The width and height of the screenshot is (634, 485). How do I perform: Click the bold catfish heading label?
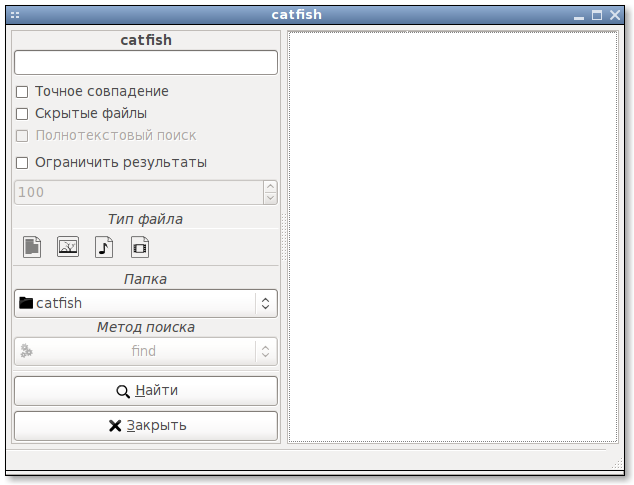tap(146, 40)
